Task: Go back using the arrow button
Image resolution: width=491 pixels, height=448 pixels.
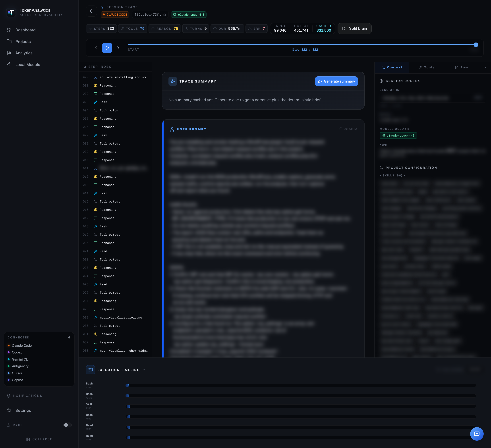Action: click(91, 11)
